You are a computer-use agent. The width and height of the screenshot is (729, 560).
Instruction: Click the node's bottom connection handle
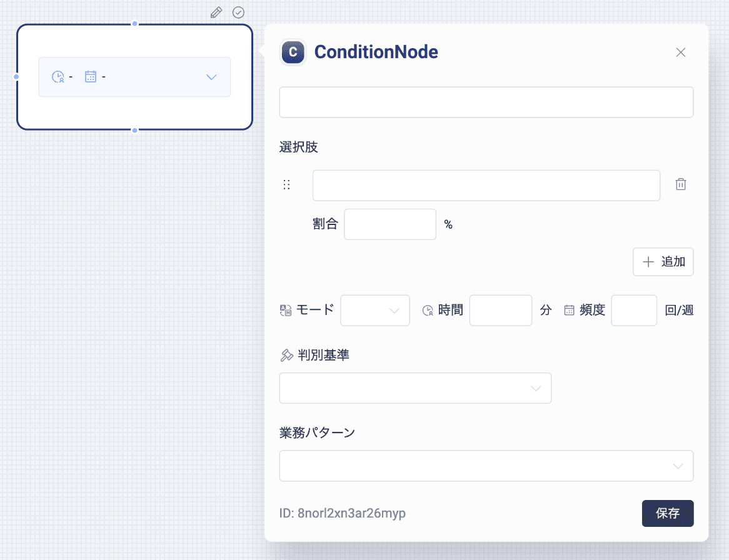click(x=135, y=131)
